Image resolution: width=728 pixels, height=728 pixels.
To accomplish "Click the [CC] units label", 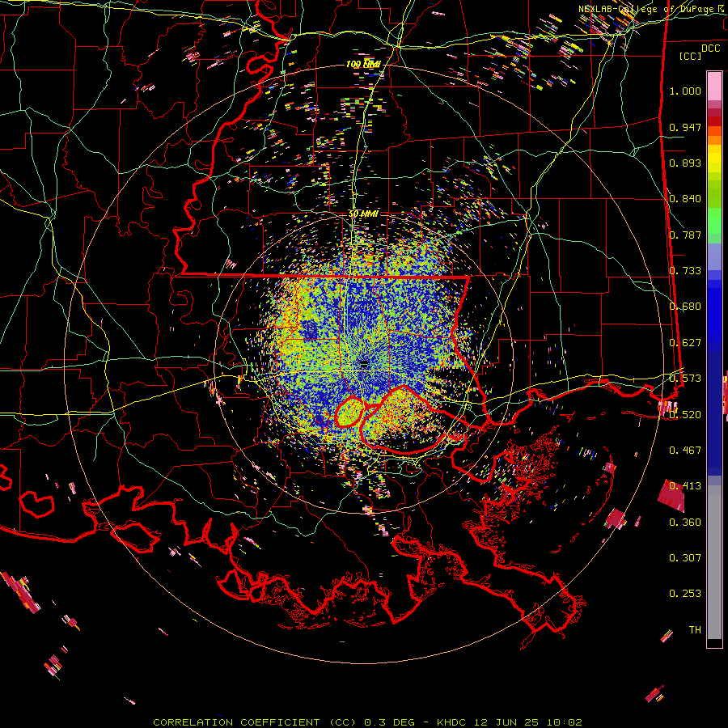I will 690,56.
